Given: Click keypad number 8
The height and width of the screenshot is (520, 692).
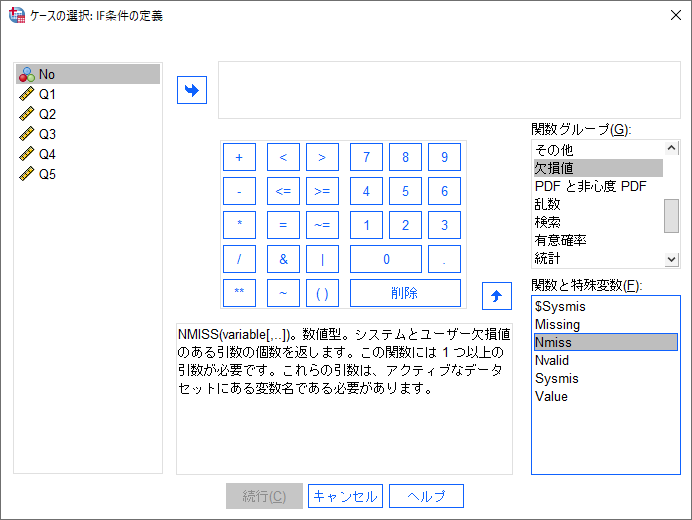Looking at the screenshot, I should coord(405,157).
